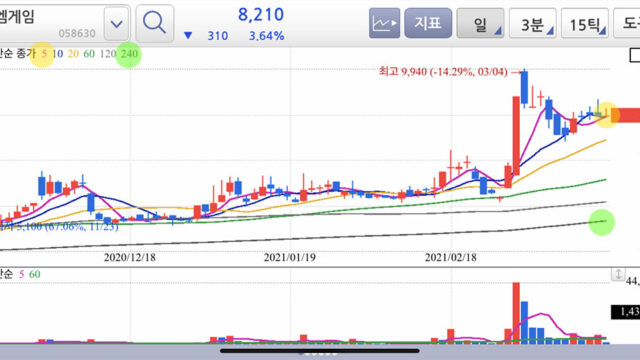The image size is (640, 360).
Task: Click the 5-day moving average label
Action: (x=44, y=54)
